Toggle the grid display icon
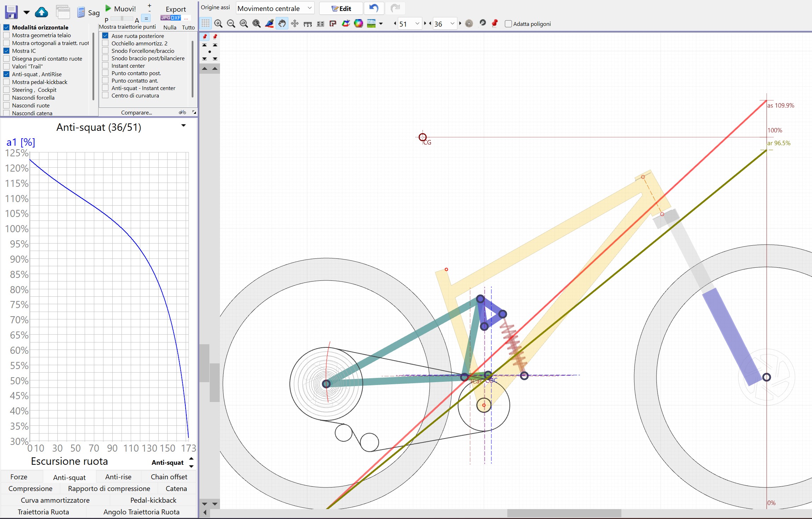The image size is (812, 519). pyautogui.click(x=205, y=24)
